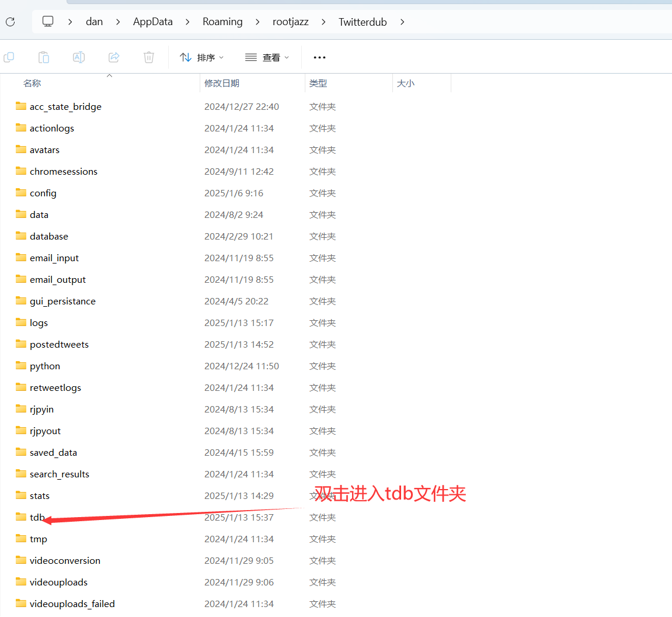Expand chevron after Twitterdub in breadcrumb
The width and height of the screenshot is (672, 617).
coord(402,22)
